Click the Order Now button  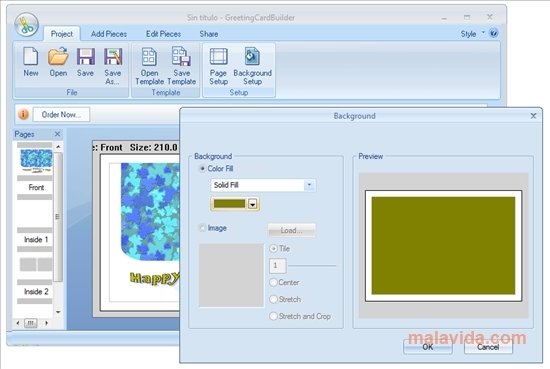point(61,115)
